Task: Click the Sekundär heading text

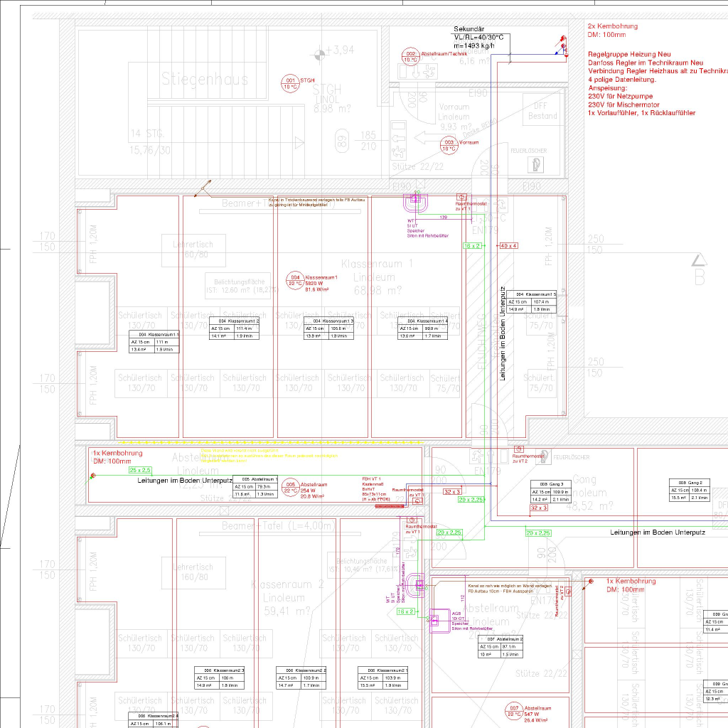Action: point(469,28)
